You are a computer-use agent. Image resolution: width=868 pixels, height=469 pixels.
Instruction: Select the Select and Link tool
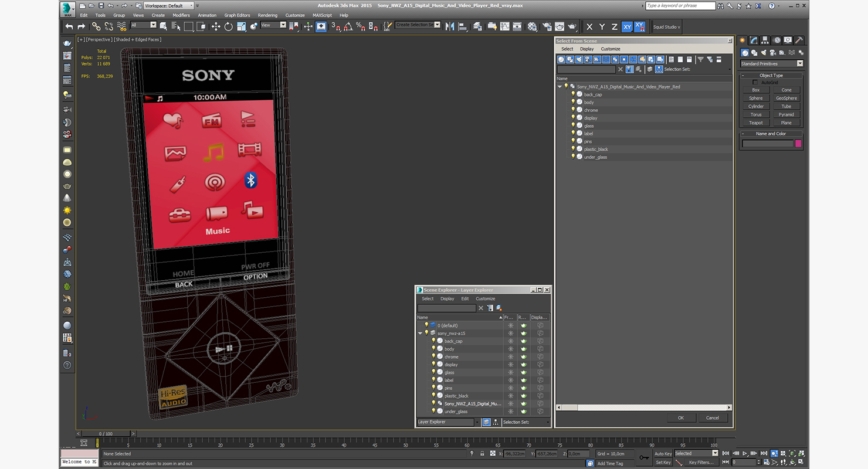click(96, 26)
